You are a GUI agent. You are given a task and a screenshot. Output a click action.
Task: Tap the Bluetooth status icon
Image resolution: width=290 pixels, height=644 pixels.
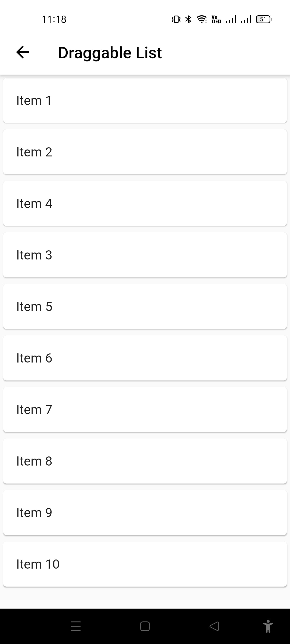coord(189,19)
